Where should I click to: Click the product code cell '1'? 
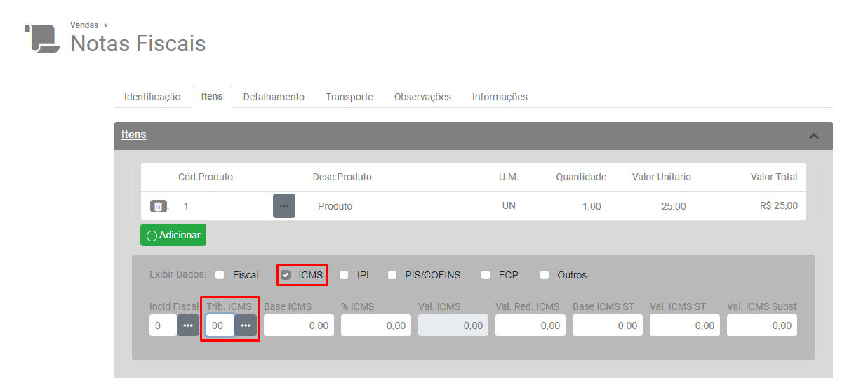click(186, 206)
